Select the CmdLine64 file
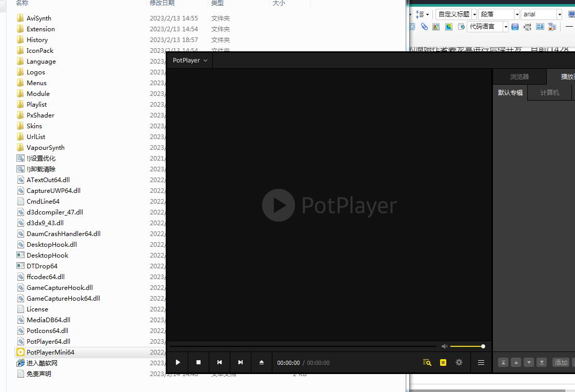Screen dimensions: 575x392 43,201
